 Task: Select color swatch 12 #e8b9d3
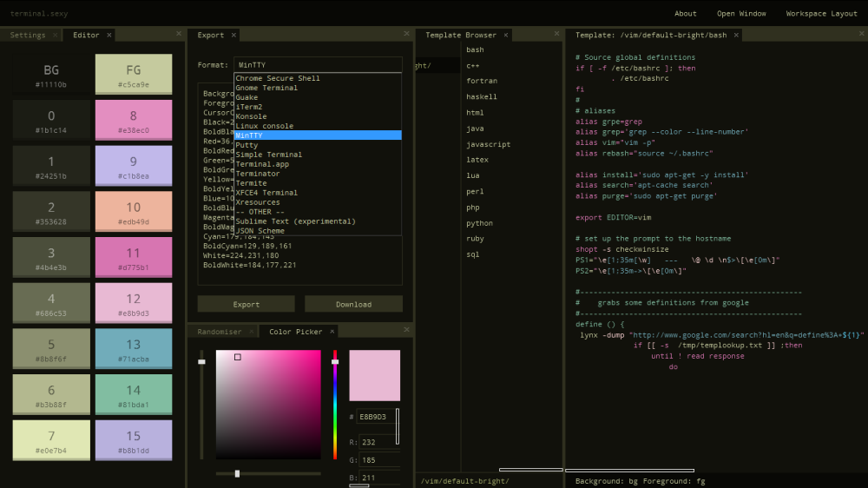coord(134,303)
